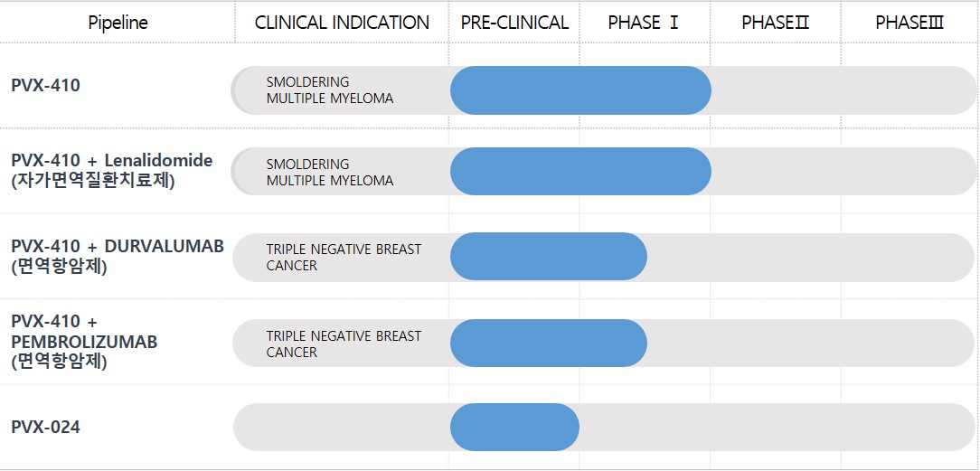Select the PHASE I column header
This screenshot has width=980, height=471.
point(643,23)
